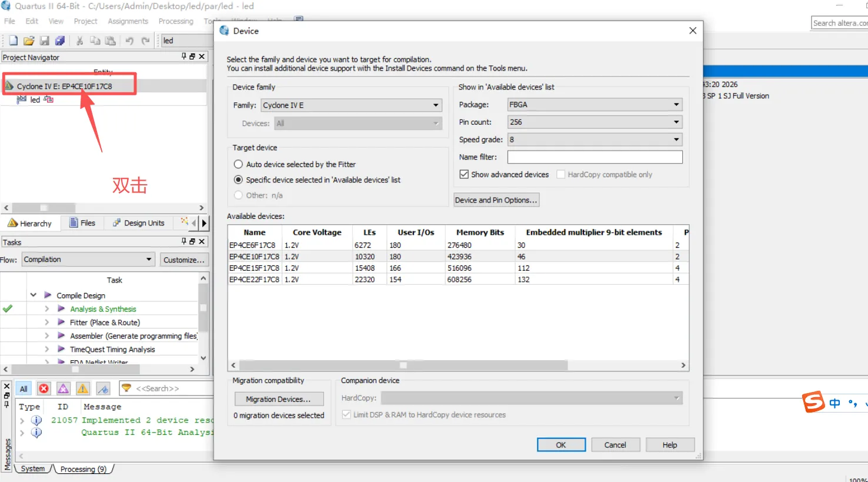Open the Project menu
Screen dimensions: 868x482
pos(85,21)
